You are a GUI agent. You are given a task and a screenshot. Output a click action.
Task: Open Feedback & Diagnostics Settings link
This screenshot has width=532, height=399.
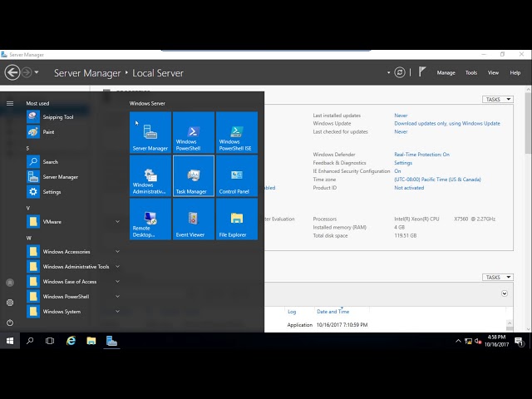(403, 163)
